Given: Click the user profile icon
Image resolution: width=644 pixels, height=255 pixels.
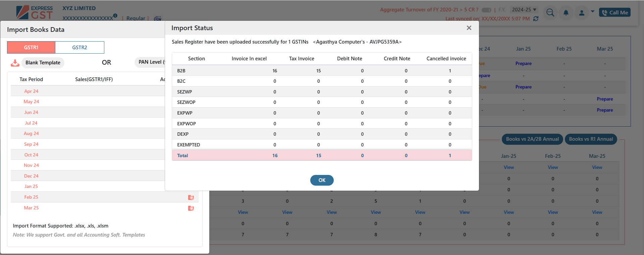Looking at the screenshot, I should (x=582, y=13).
